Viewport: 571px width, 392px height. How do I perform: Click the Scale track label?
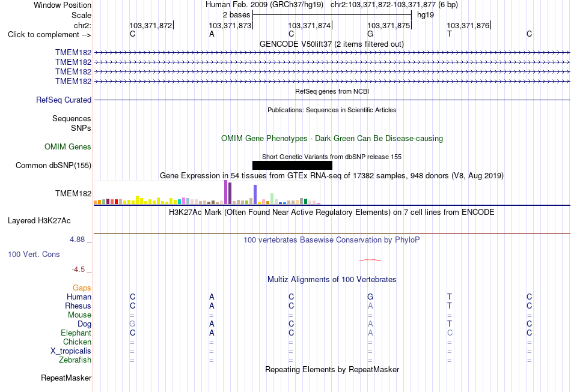point(81,15)
